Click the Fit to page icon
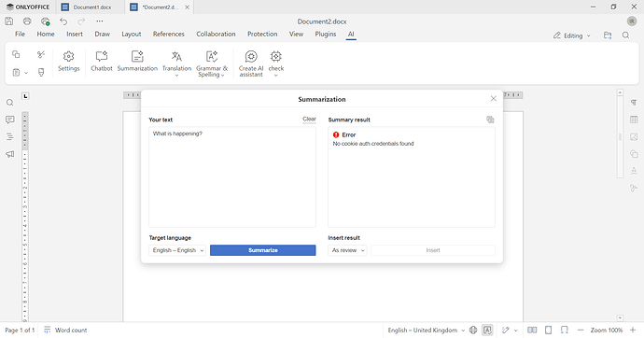644x338 pixels. 548,330
